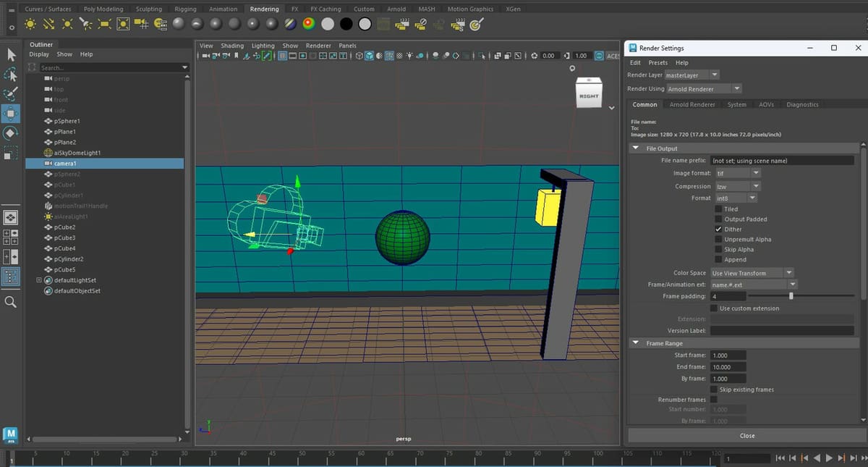The width and height of the screenshot is (868, 467).
Task: Switch to the Arnold Renderer tab
Action: pyautogui.click(x=691, y=104)
